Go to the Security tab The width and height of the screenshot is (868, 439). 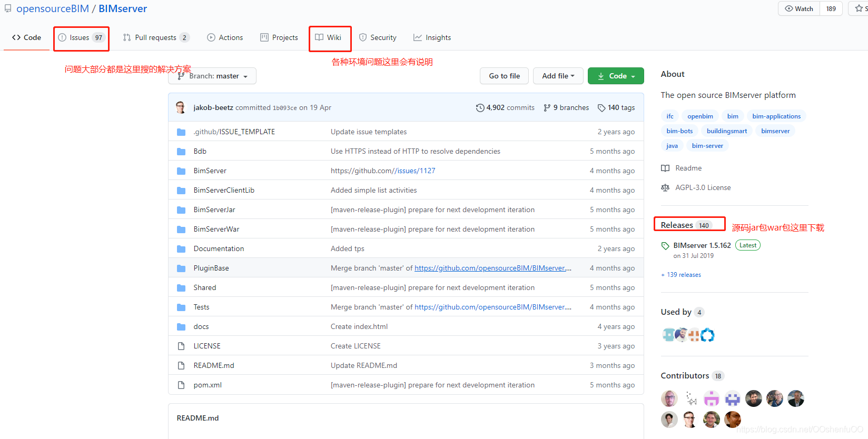378,37
